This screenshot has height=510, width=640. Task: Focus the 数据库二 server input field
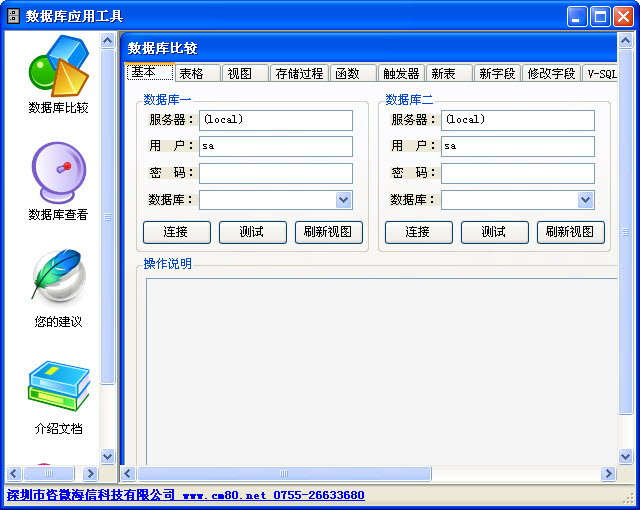tap(518, 120)
